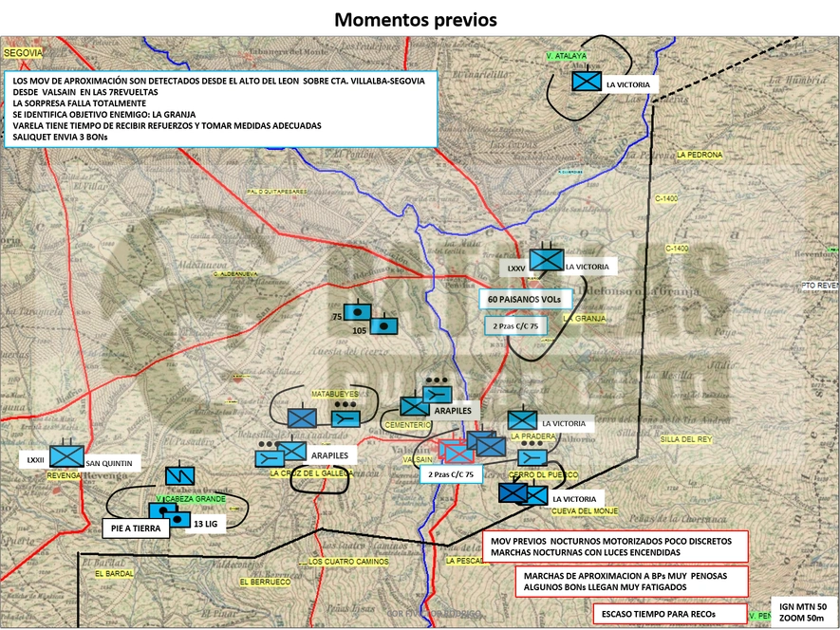Select the ARAPILES label near Cementerio
Screen dimensions: 840x630
pos(453,411)
